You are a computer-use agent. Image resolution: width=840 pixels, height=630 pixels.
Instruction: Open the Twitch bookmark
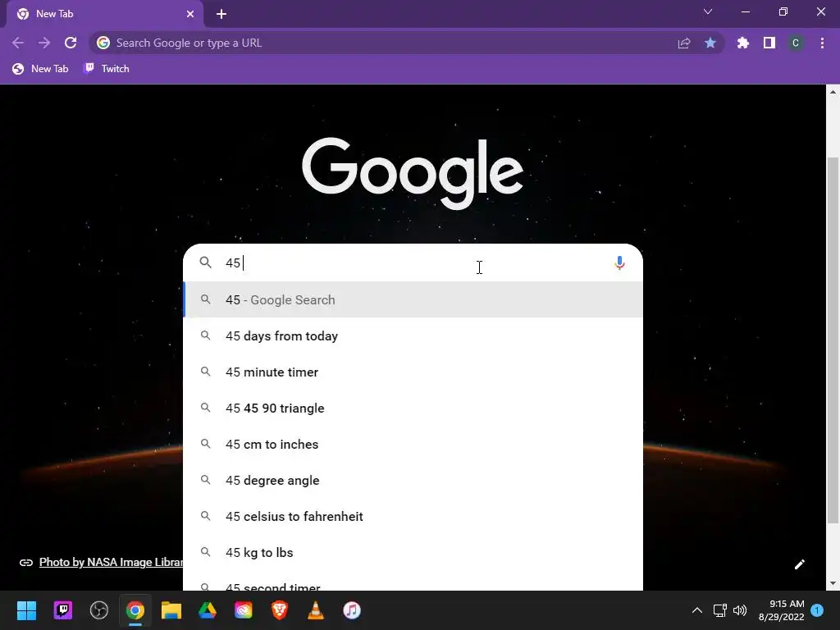point(107,69)
